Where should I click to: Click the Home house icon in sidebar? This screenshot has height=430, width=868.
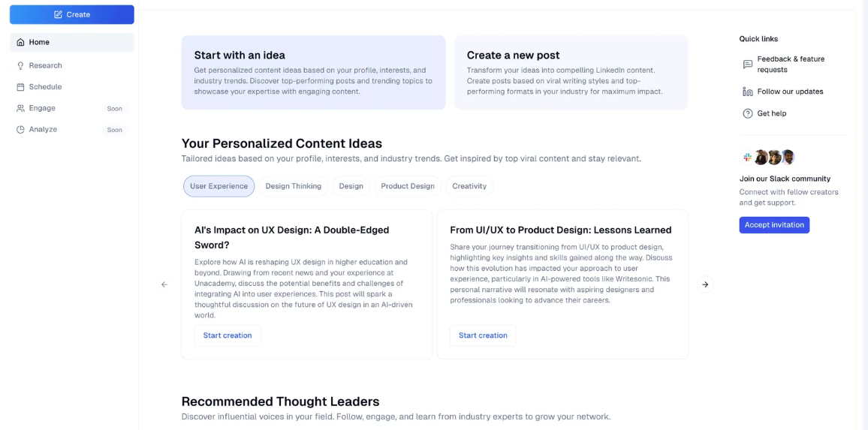[x=20, y=42]
